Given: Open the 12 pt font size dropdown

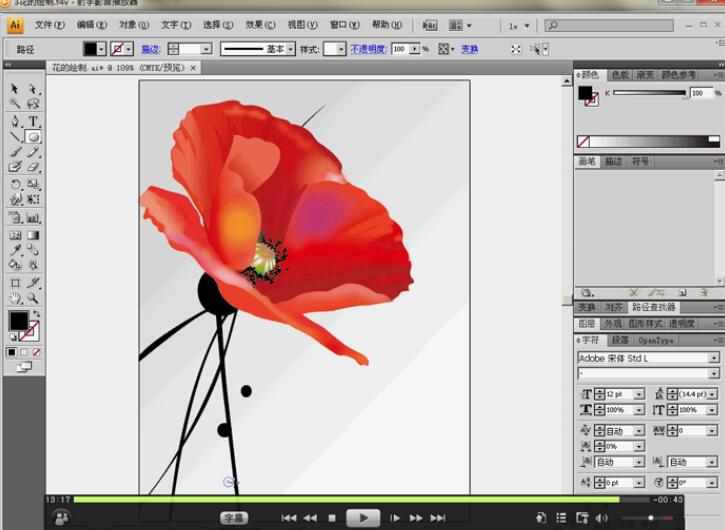Looking at the screenshot, I should click(x=639, y=394).
